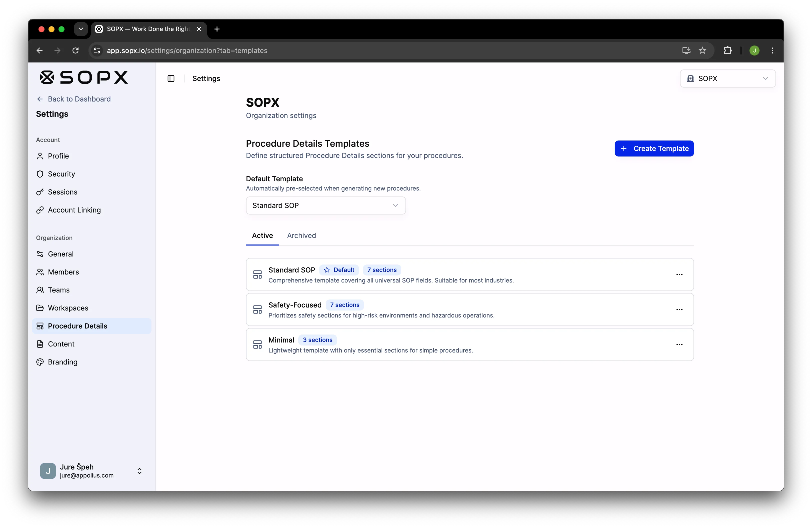Open the SOPX organization switcher
Viewport: 812px width, 528px height.
[727, 78]
